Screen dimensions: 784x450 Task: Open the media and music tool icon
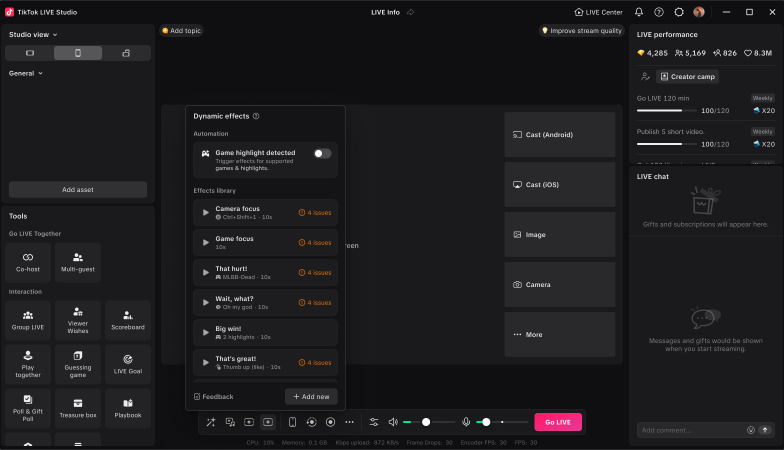click(x=230, y=422)
